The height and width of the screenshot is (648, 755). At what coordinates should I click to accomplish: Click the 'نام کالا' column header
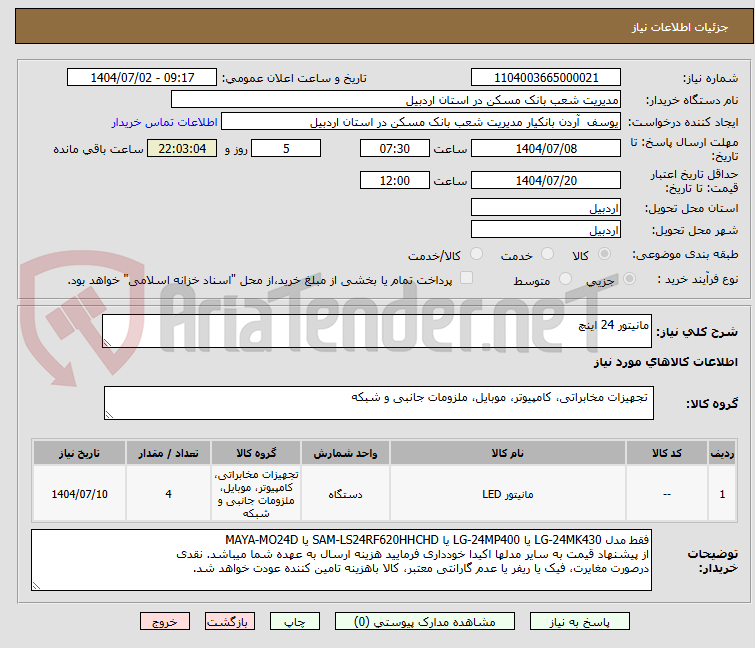coord(508,453)
